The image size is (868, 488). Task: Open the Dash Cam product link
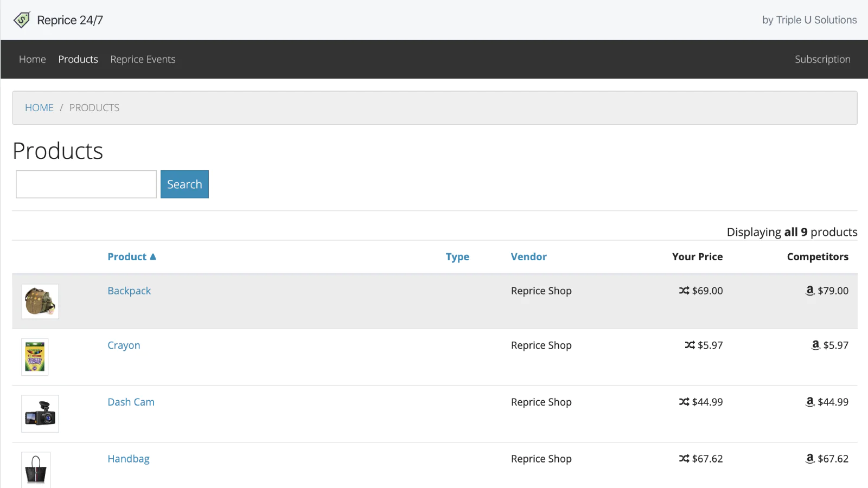click(131, 402)
